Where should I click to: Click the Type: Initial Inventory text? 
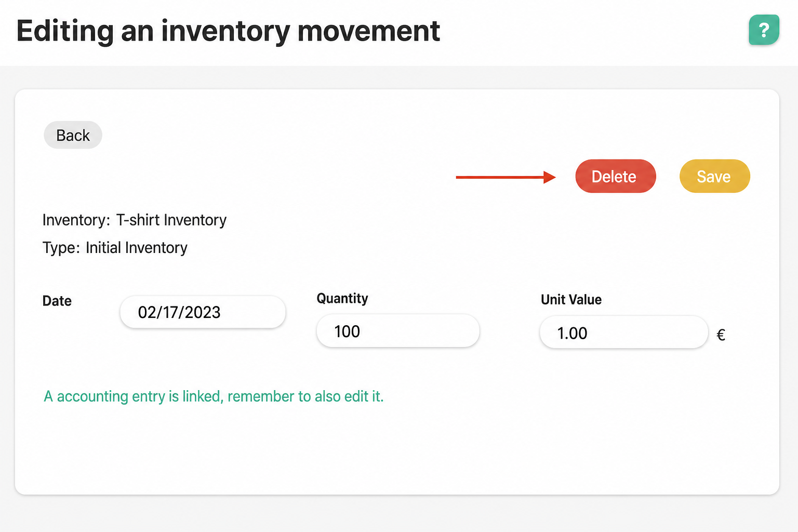pos(115,248)
